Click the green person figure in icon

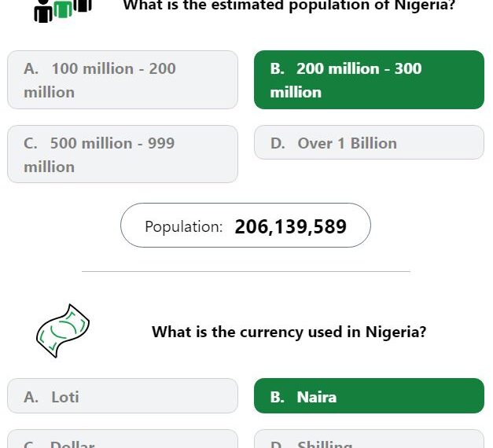click(x=63, y=9)
